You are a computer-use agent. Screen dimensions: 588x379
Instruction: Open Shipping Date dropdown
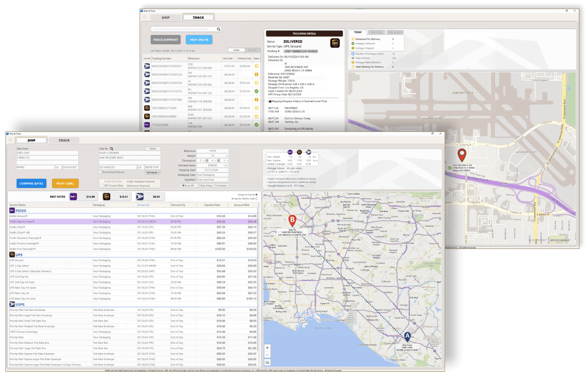[213, 170]
